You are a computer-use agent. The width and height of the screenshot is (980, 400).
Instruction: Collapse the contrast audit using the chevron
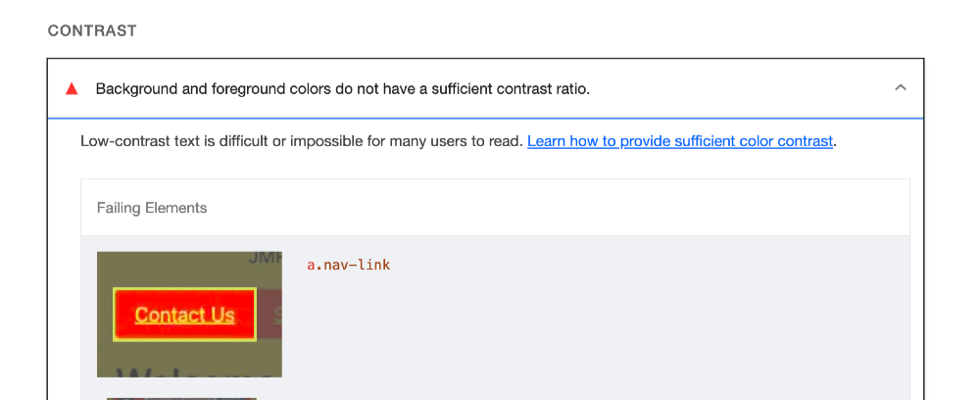click(x=901, y=88)
